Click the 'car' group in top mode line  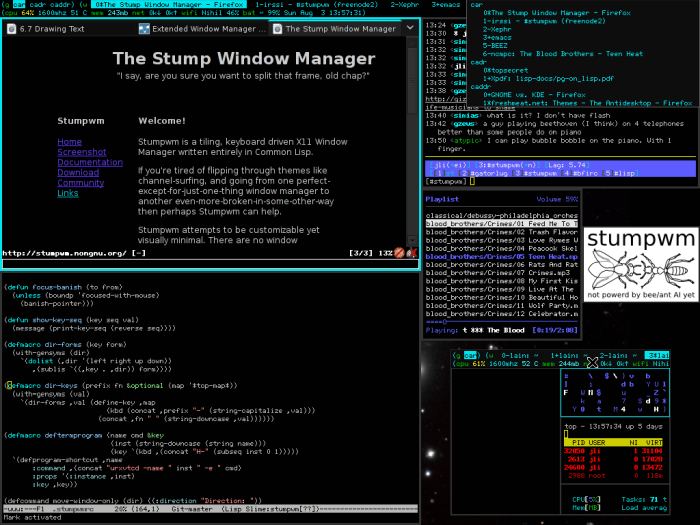pos(18,5)
